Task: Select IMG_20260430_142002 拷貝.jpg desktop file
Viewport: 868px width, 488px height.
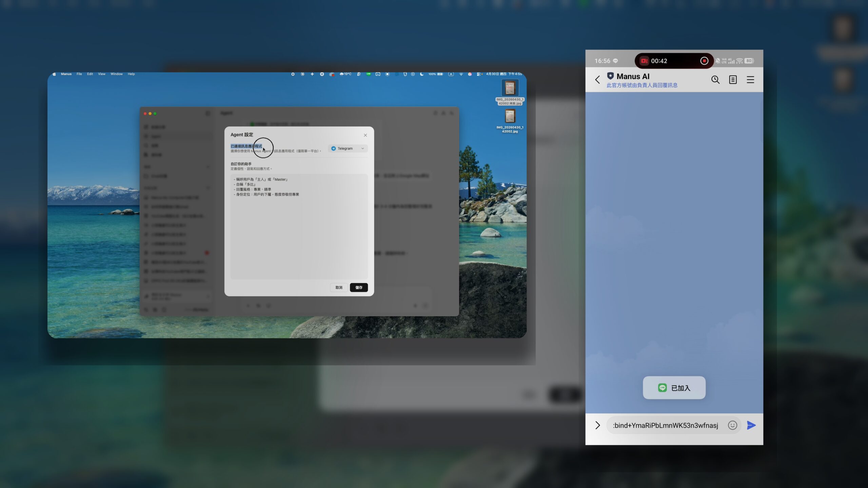Action: [510, 92]
